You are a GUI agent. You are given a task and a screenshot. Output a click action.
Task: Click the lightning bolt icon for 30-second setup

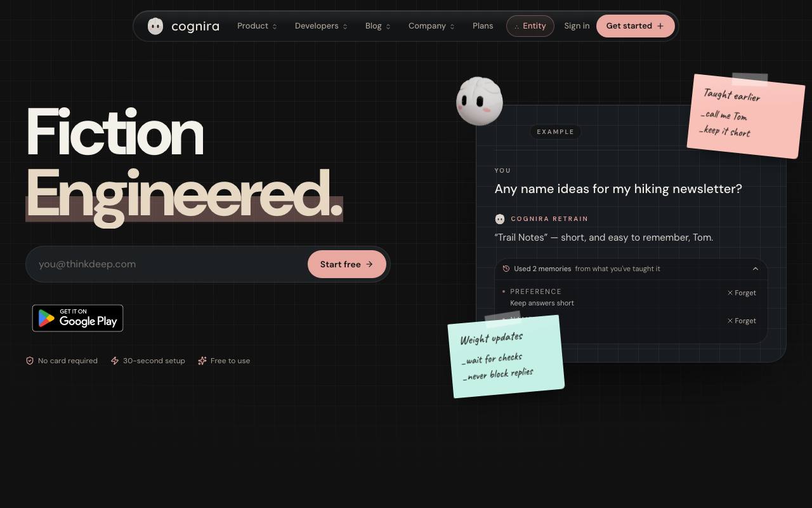click(115, 361)
